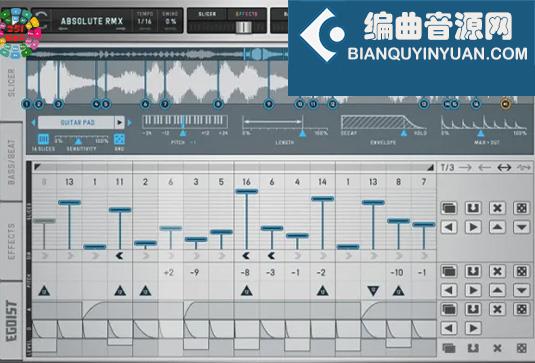The width and height of the screenshot is (535, 363).
Task: Set sequence direction to forward arrow
Action: [465, 168]
